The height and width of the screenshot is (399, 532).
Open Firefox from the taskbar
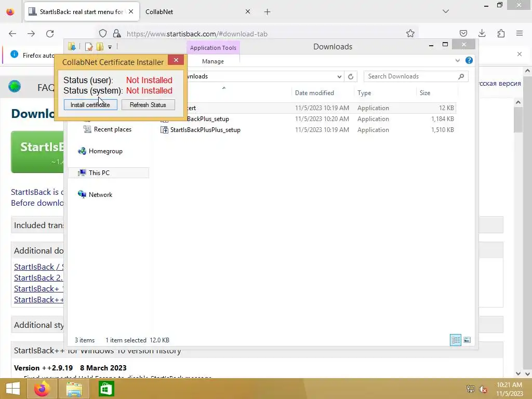42,389
